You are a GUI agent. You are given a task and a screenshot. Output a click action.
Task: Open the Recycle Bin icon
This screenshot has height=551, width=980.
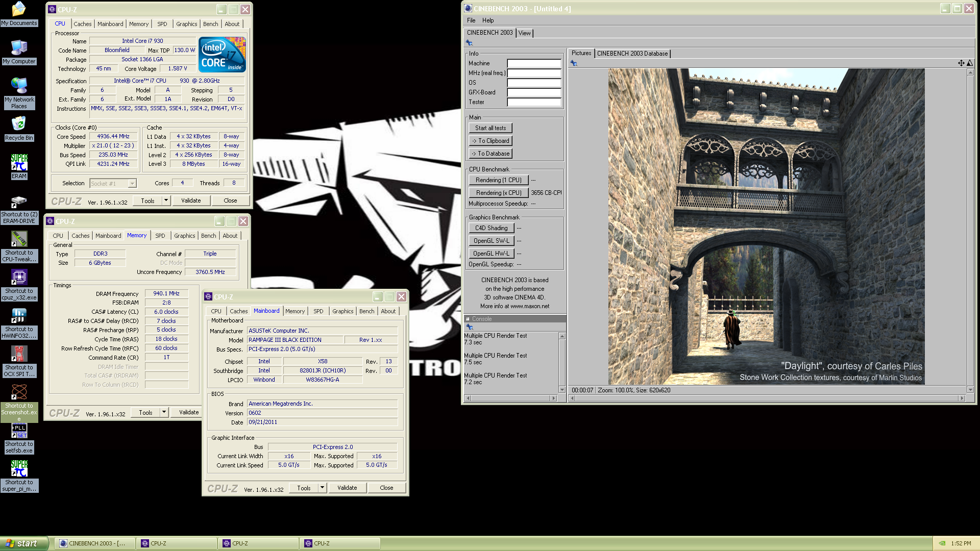tap(19, 129)
